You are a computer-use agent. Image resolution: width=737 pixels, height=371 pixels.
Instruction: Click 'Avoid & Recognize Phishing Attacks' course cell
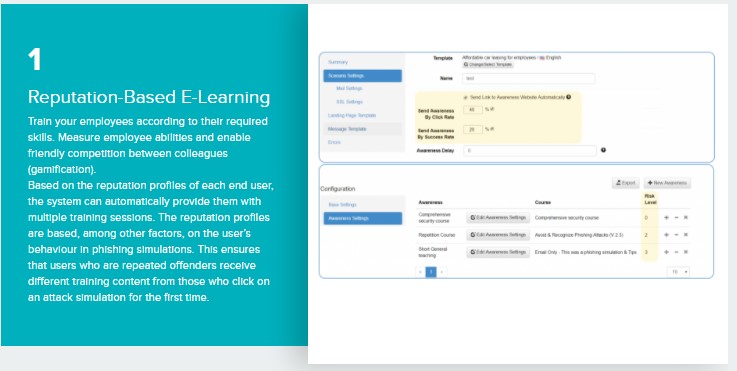[x=579, y=235]
